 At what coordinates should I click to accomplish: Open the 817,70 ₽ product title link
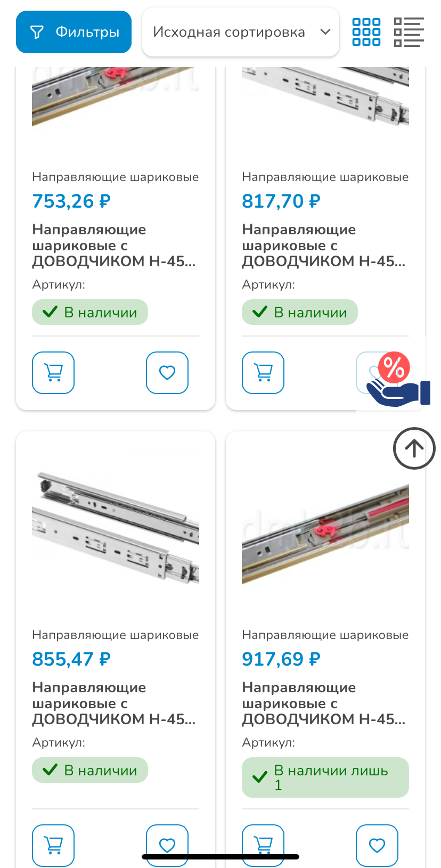click(324, 245)
